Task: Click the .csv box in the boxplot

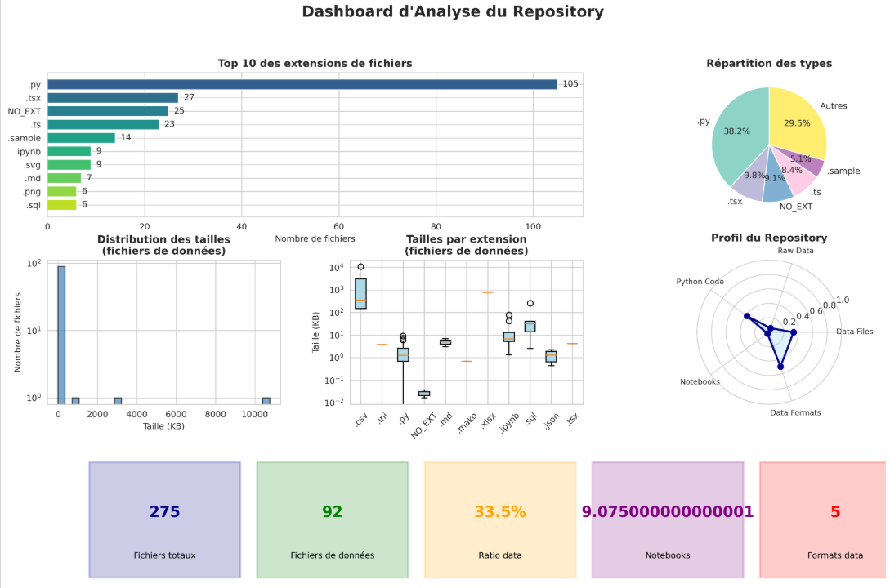Action: [360, 293]
